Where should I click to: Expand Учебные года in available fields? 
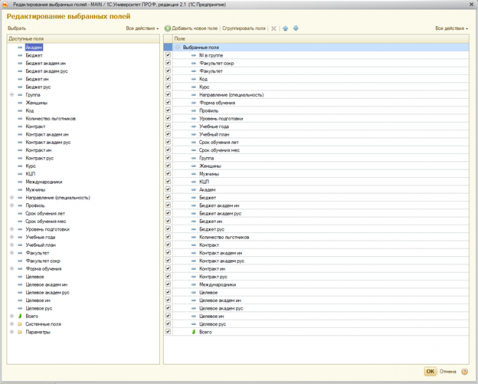(12, 237)
